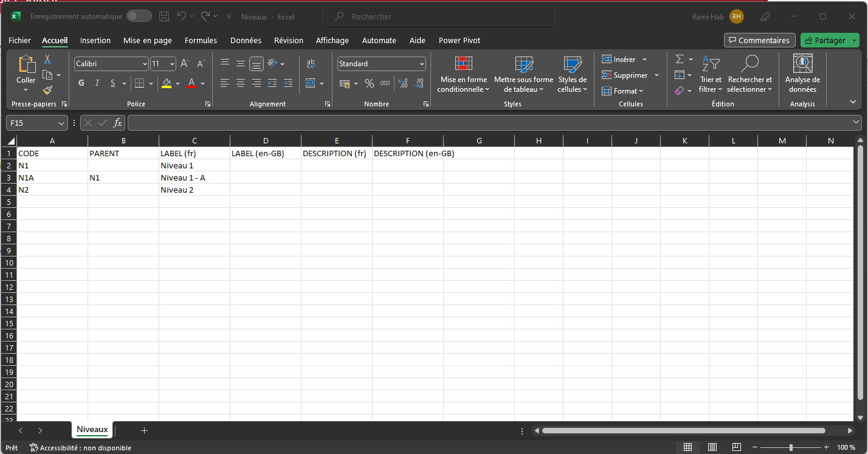Viewport: 868px width, 454px height.
Task: Click the Cut scissors icon
Action: point(47,60)
